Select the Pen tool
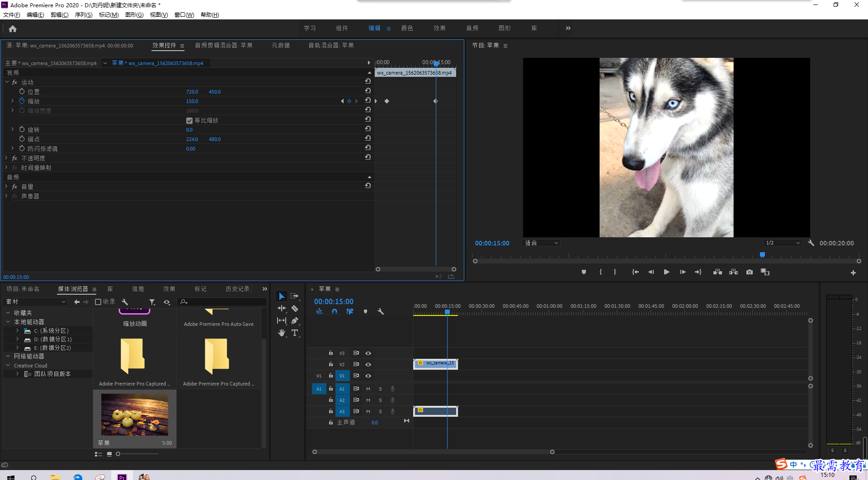 point(294,320)
